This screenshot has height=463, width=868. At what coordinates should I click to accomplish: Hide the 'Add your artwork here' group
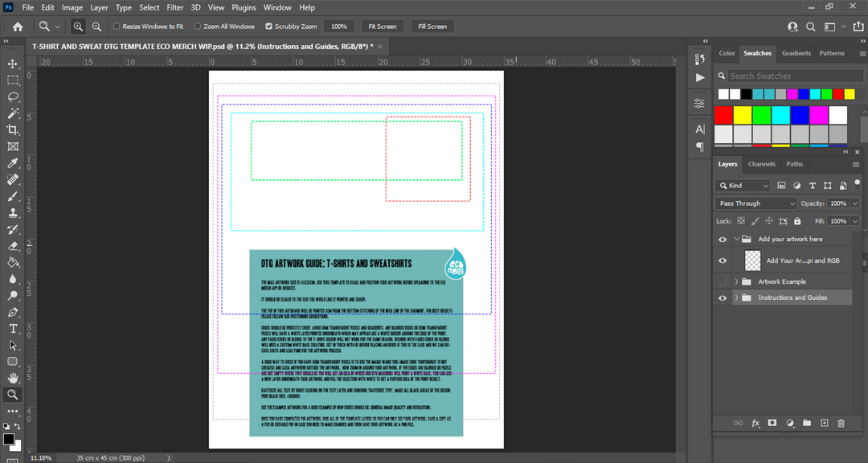click(723, 240)
